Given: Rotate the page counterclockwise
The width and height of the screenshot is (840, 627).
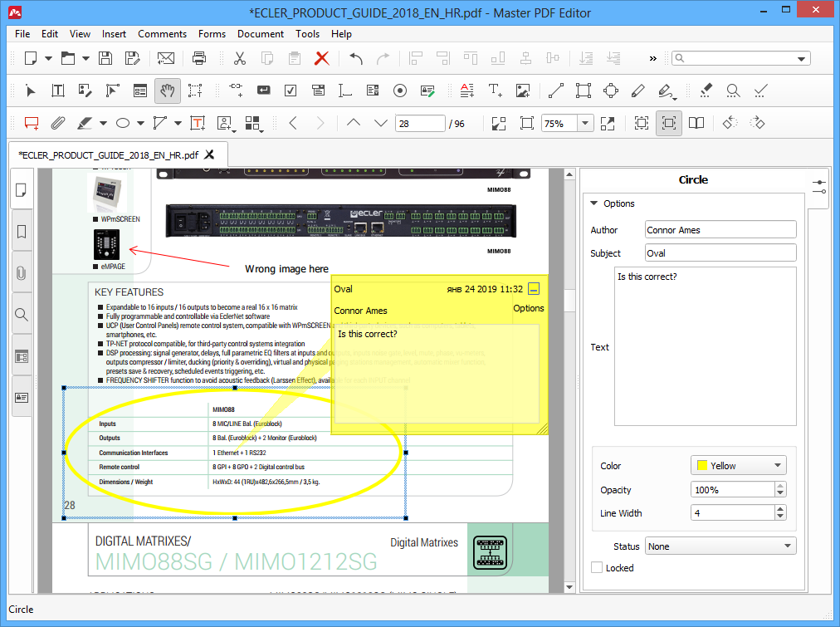Looking at the screenshot, I should 730,123.
